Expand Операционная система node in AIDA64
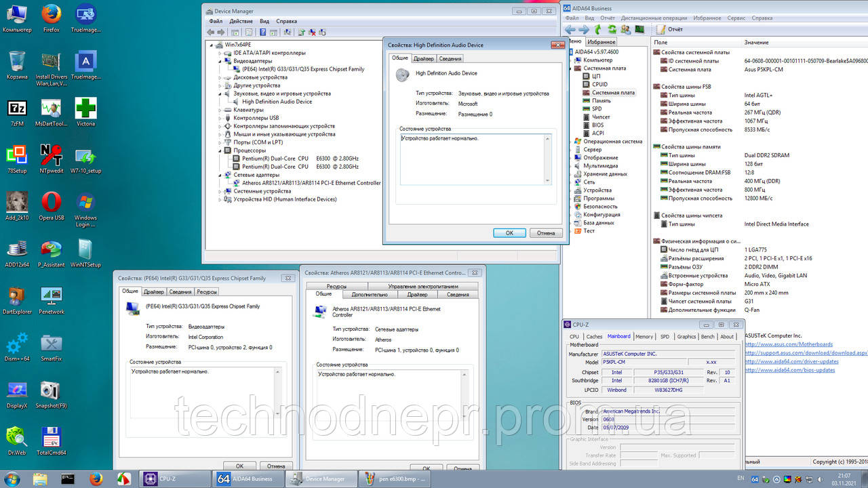This screenshot has height=488, width=868. (570, 141)
